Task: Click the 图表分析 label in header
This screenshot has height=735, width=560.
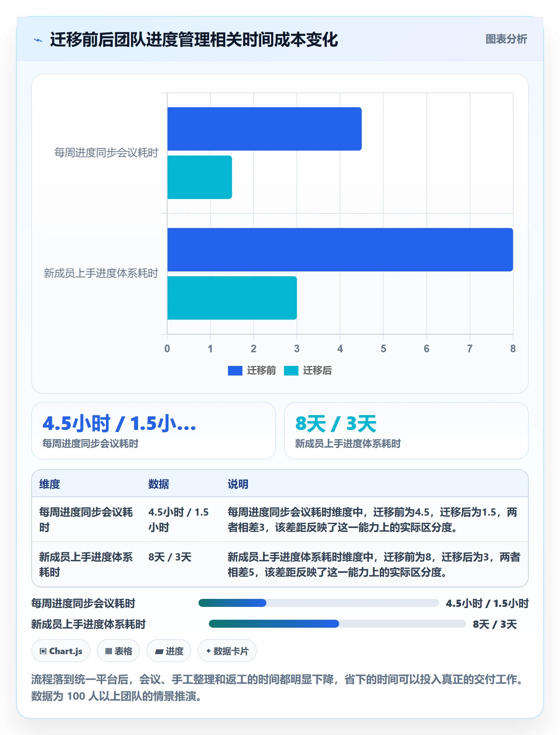Action: click(x=506, y=39)
